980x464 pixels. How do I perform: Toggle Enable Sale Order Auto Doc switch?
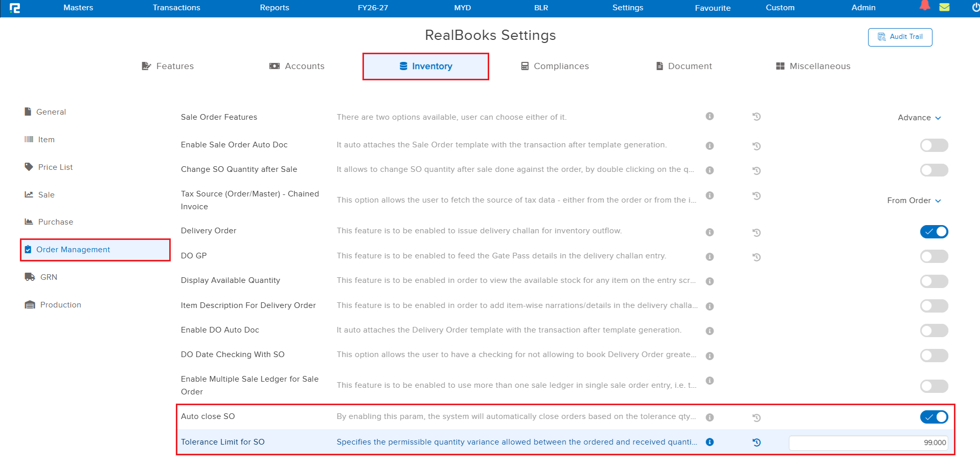coord(934,145)
